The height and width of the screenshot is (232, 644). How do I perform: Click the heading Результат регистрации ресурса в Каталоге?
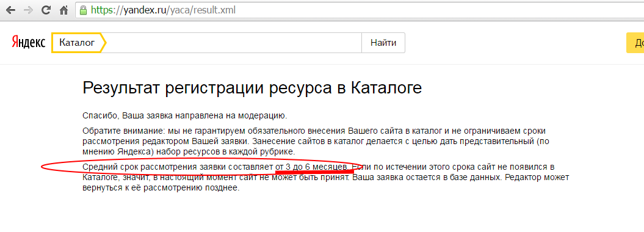click(x=252, y=89)
